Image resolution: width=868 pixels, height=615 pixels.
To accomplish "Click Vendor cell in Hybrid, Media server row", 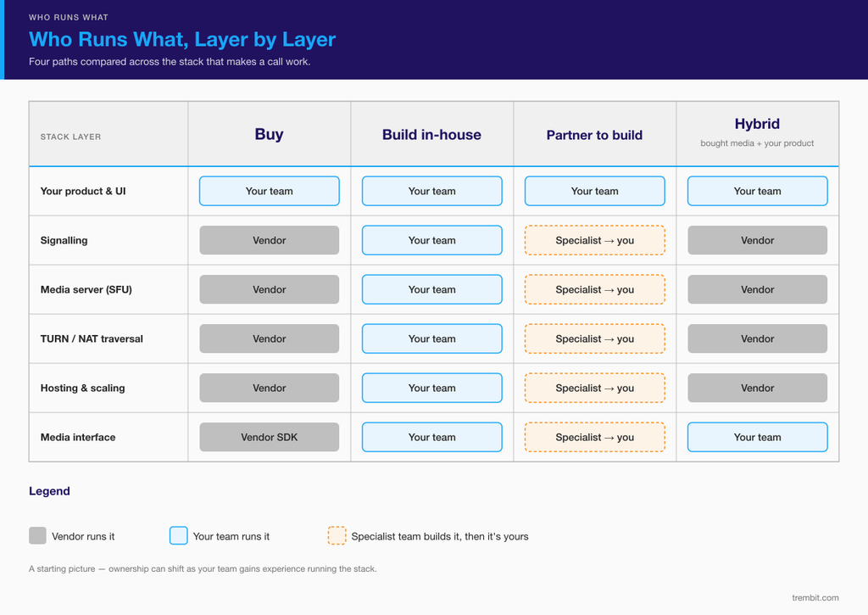I will (757, 289).
